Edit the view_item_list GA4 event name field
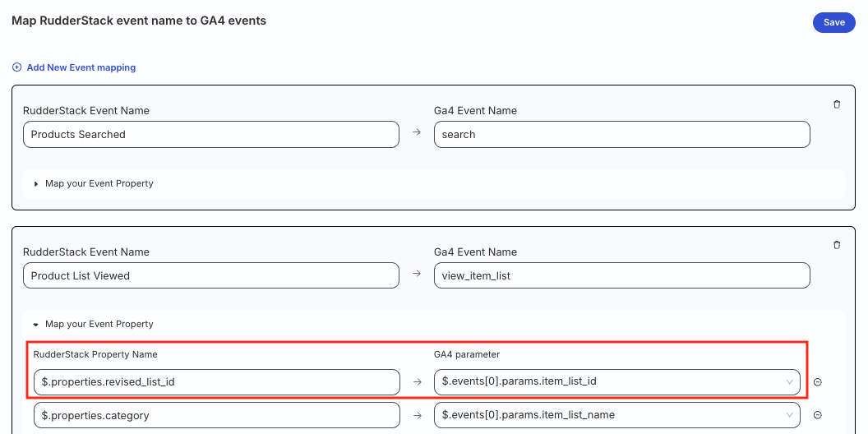 (621, 275)
